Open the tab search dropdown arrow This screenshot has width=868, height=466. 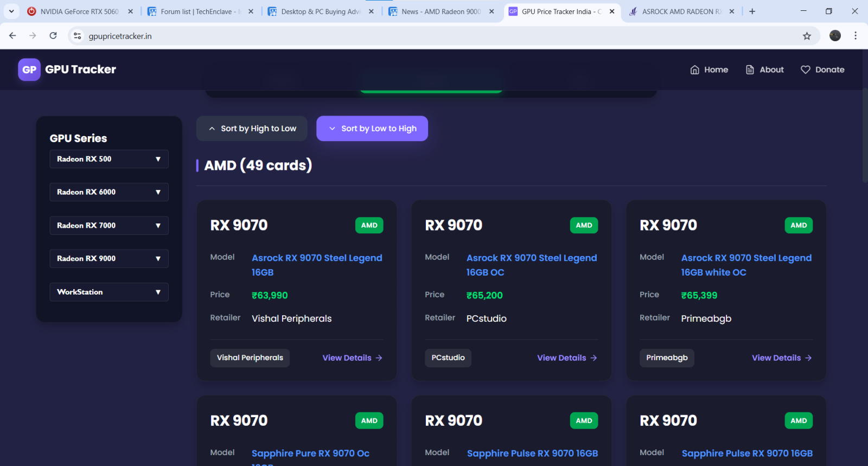[x=11, y=11]
